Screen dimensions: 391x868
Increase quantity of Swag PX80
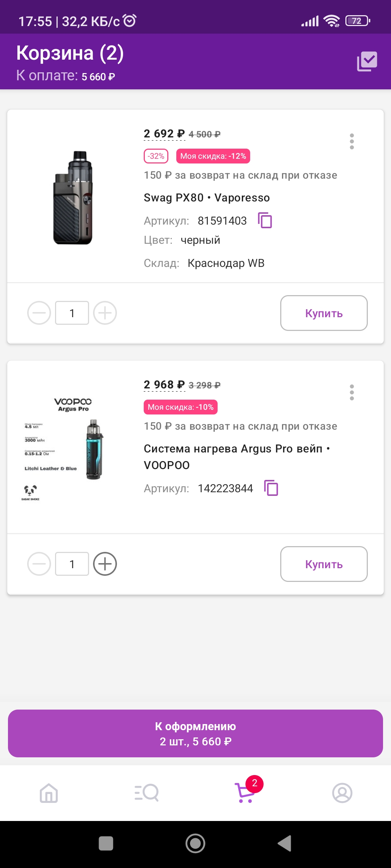point(105,313)
